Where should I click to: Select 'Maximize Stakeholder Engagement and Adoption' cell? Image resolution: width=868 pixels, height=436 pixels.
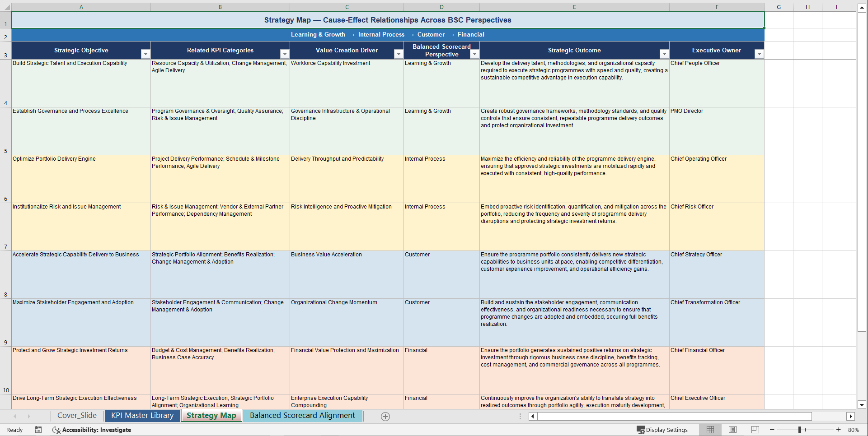point(81,323)
